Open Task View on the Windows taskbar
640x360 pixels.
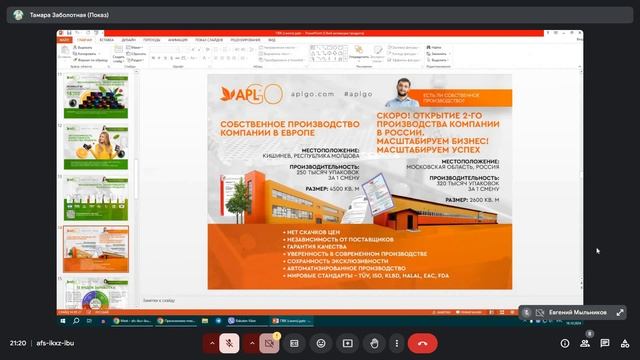click(89, 321)
